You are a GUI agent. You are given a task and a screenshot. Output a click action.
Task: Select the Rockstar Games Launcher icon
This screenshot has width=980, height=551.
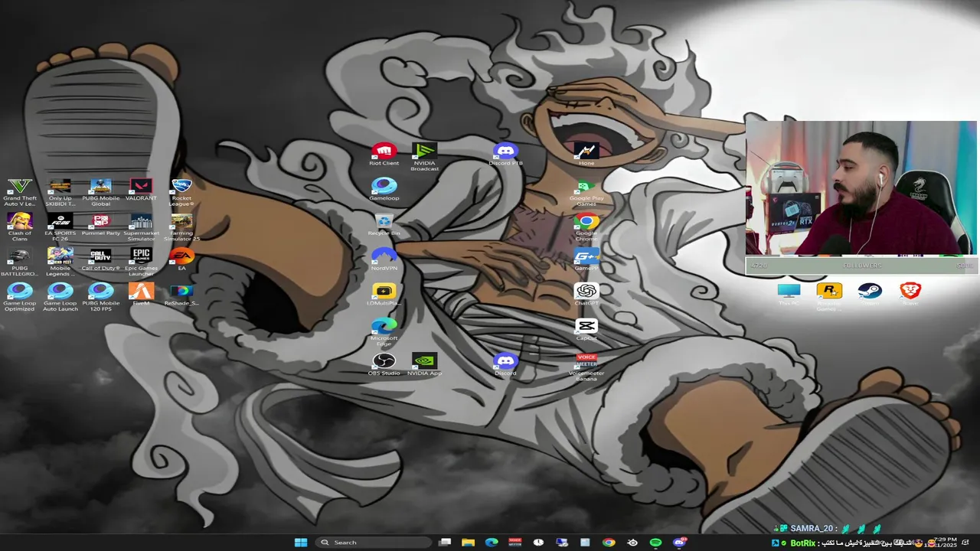point(829,297)
